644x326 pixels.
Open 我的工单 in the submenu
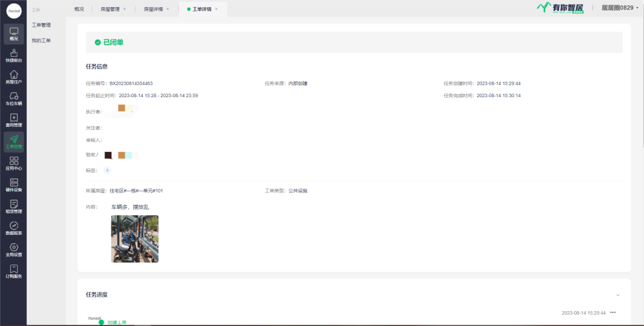pyautogui.click(x=41, y=41)
